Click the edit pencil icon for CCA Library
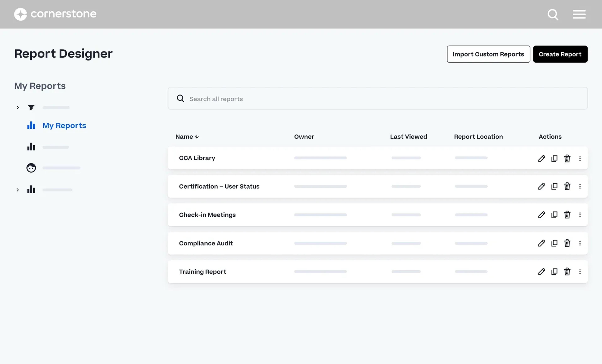The height and width of the screenshot is (364, 602). pos(541,158)
